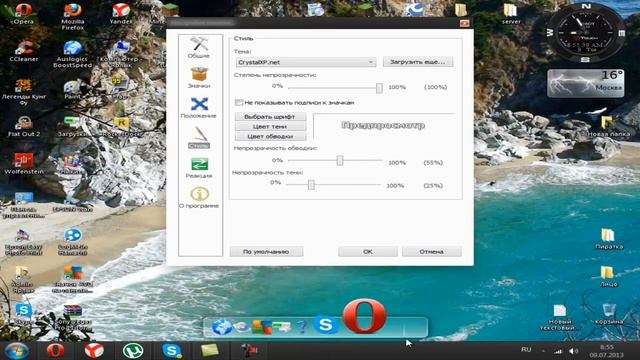Open the CCleaner desktop shortcut

[24, 51]
